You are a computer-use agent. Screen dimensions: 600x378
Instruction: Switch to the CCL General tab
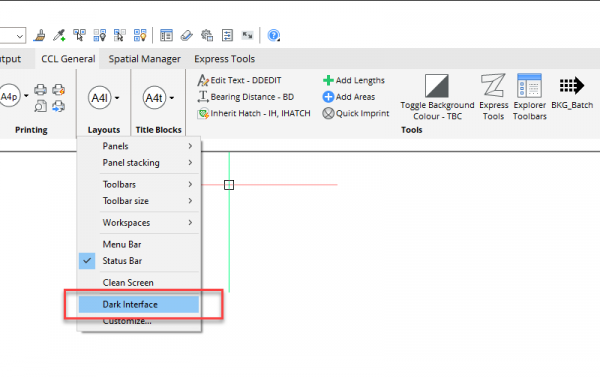click(x=68, y=59)
